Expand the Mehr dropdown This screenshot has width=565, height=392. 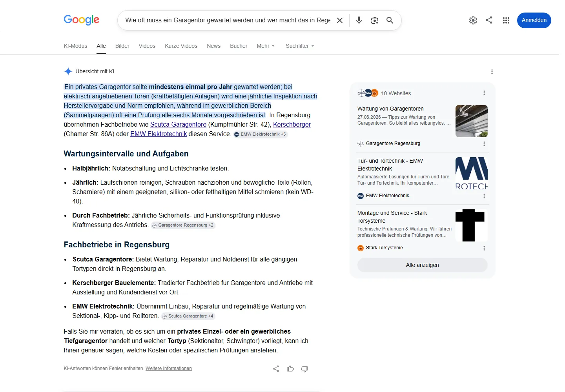266,46
